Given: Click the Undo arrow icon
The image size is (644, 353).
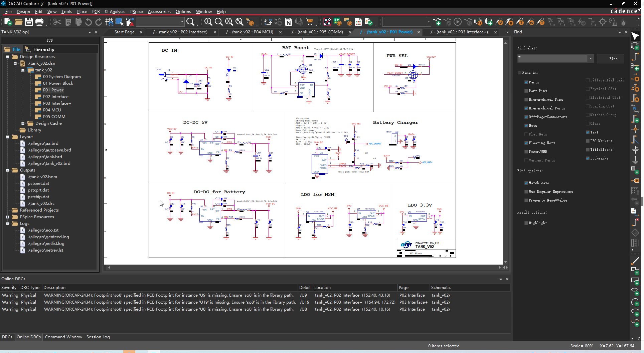Looking at the screenshot, I should 89,22.
